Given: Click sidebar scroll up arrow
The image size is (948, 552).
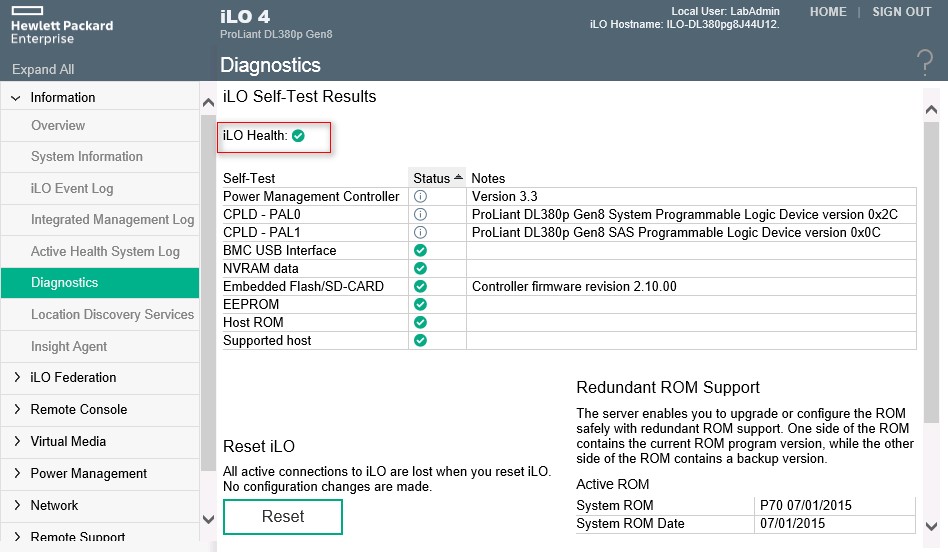Looking at the screenshot, I should 209,102.
